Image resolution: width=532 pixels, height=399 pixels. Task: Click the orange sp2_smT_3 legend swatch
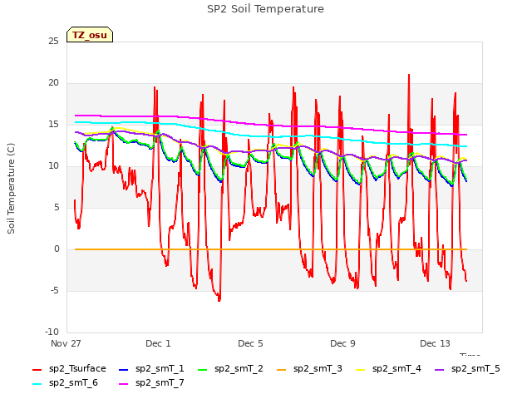click(281, 369)
